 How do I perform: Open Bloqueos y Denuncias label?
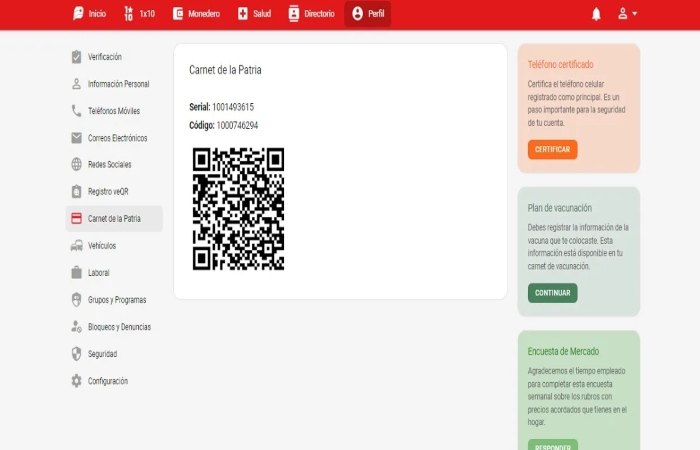click(x=119, y=327)
